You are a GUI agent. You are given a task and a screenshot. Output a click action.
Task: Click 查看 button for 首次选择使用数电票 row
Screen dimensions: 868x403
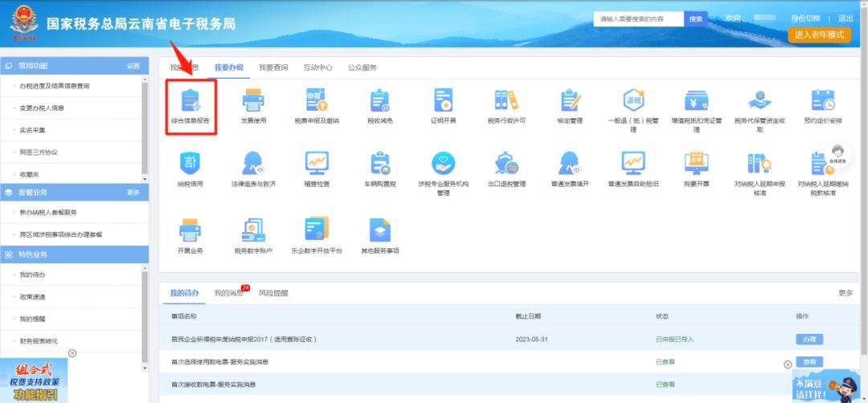click(x=809, y=362)
